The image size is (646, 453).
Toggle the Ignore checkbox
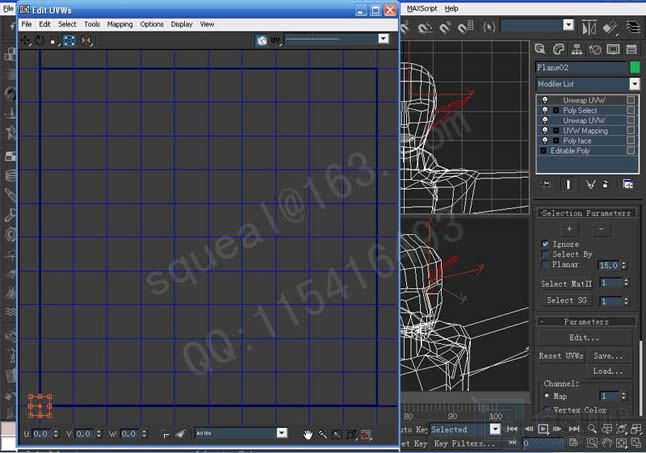point(545,243)
